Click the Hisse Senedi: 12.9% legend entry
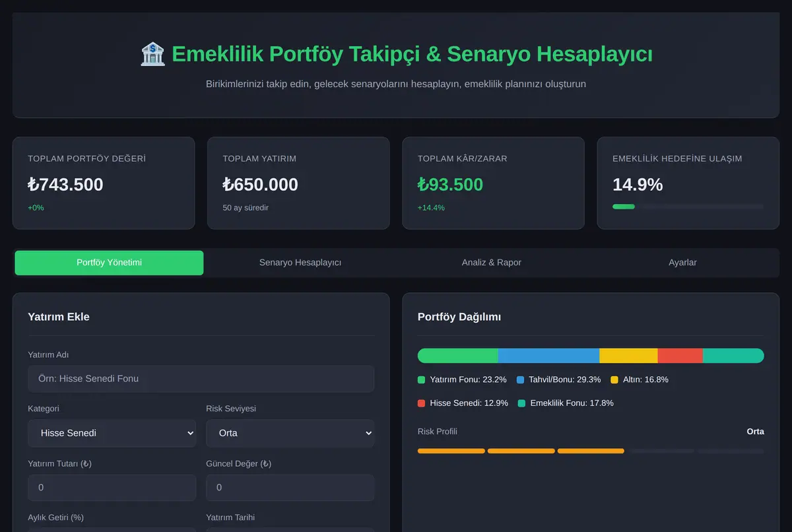The height and width of the screenshot is (532, 792). point(463,403)
